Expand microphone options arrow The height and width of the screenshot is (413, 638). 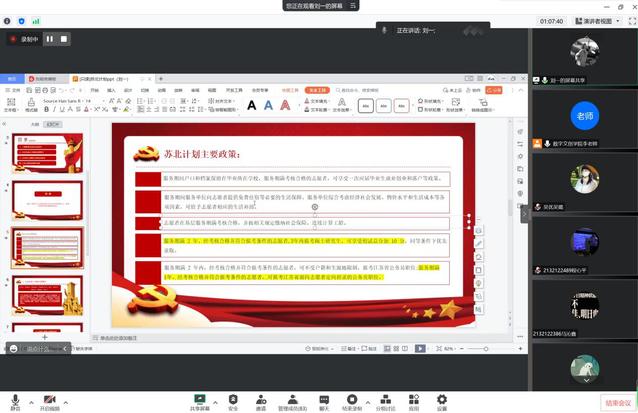(29, 399)
